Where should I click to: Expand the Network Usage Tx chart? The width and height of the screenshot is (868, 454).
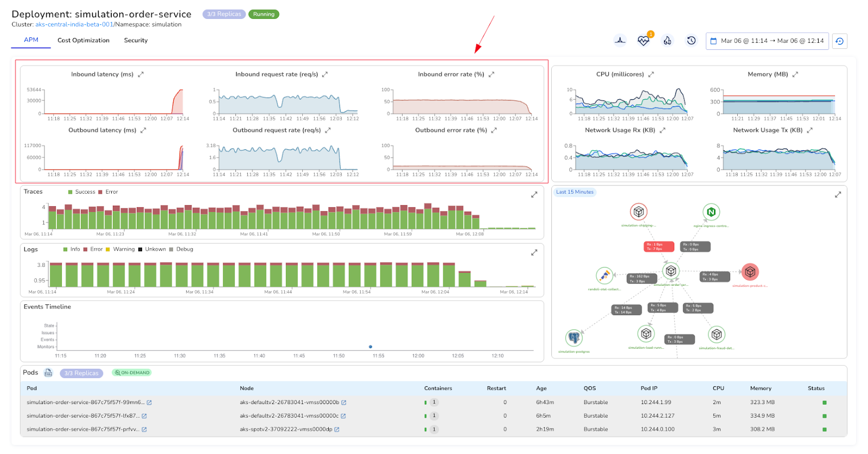[810, 130]
